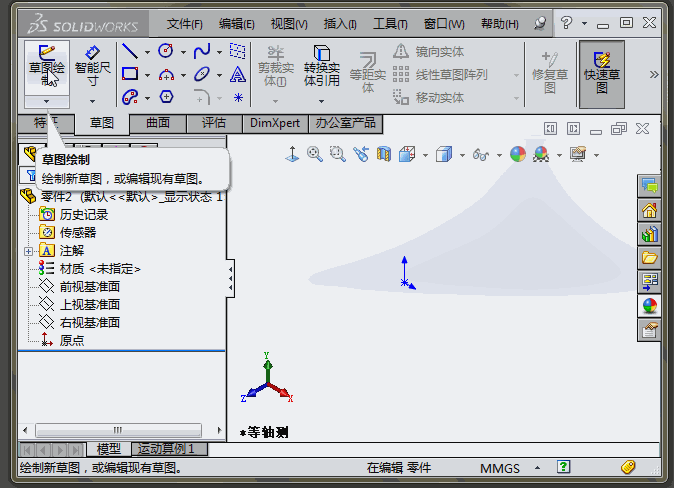Image resolution: width=674 pixels, height=488 pixels.
Task: Click Previous View icon in view toolbar
Action: click(x=361, y=154)
